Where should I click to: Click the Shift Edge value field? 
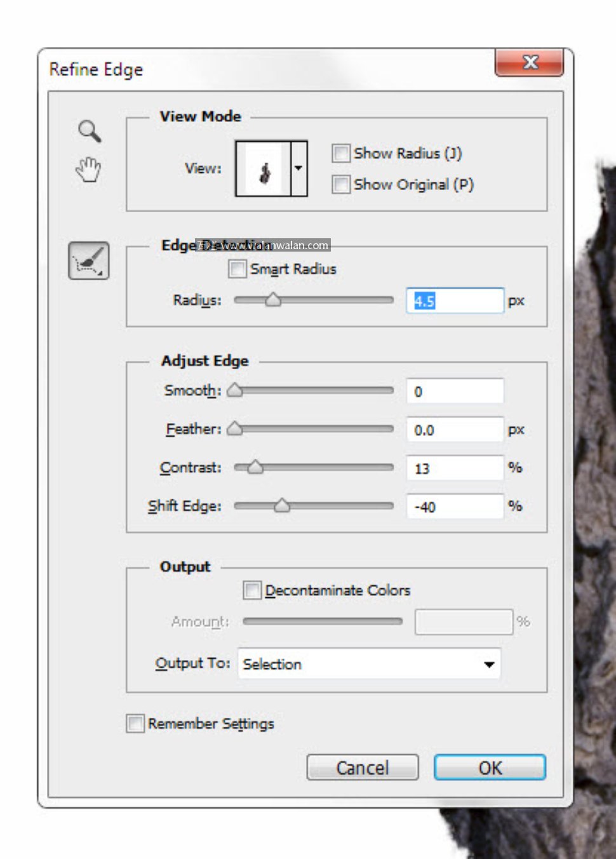[454, 507]
